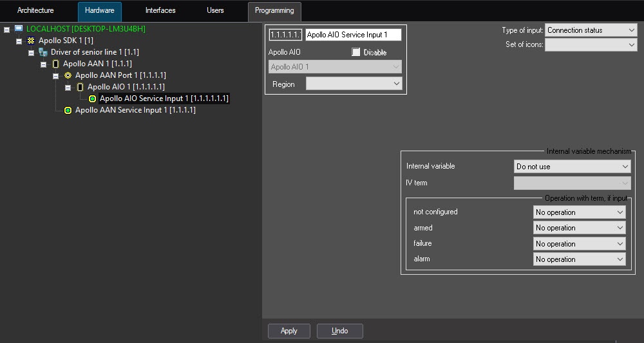This screenshot has width=644, height=343.
Task: Open the Type of input dropdown
Action: tap(591, 30)
